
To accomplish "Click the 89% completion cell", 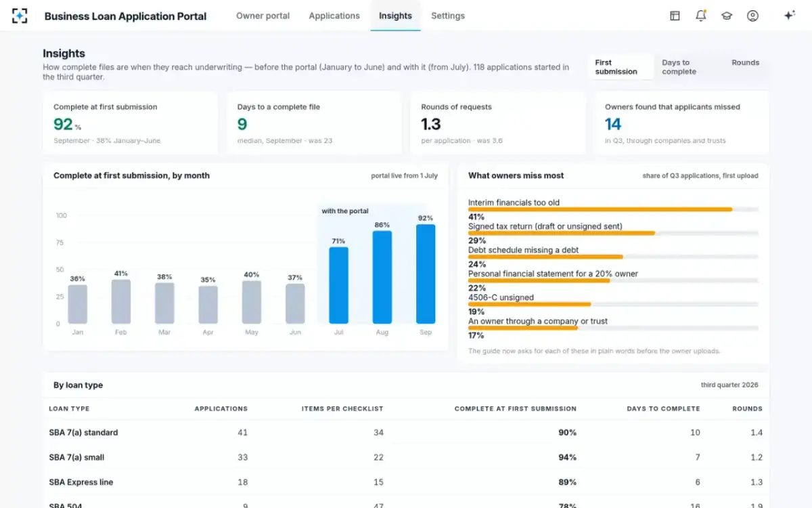I will point(567,482).
